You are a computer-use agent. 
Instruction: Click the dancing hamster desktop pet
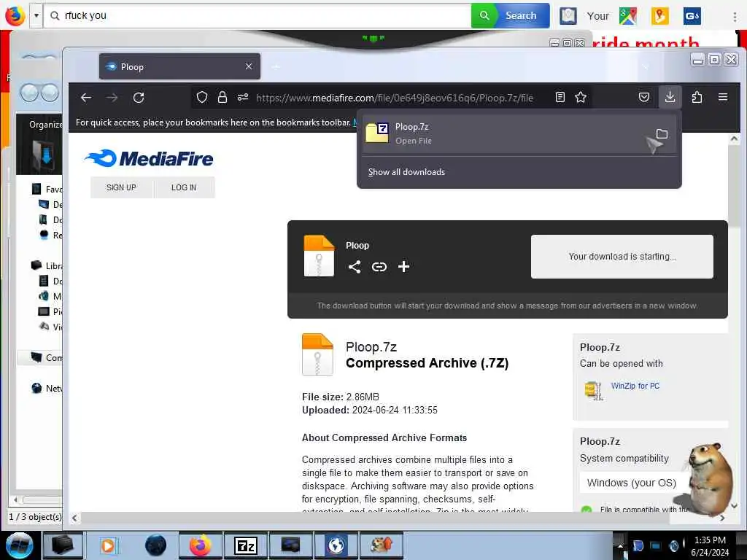click(710, 478)
